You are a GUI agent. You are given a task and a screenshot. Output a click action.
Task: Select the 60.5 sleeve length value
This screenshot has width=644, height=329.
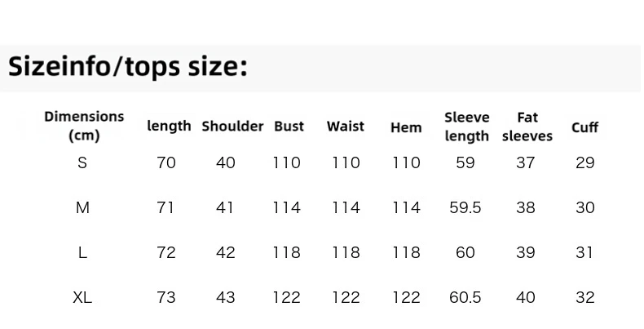(465, 297)
